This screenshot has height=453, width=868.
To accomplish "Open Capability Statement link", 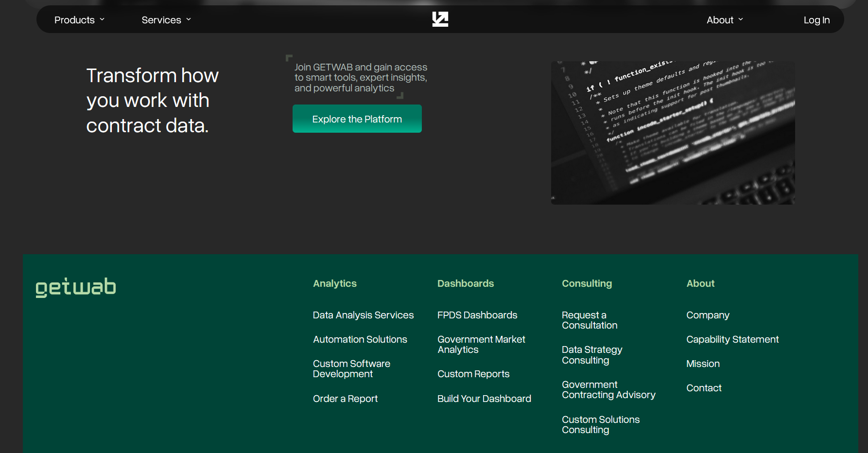I will click(732, 339).
